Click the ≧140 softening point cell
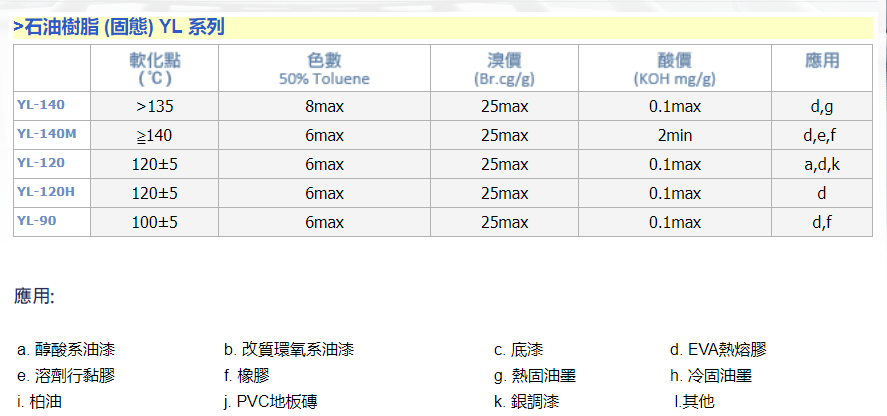887x416 pixels. pos(154,135)
